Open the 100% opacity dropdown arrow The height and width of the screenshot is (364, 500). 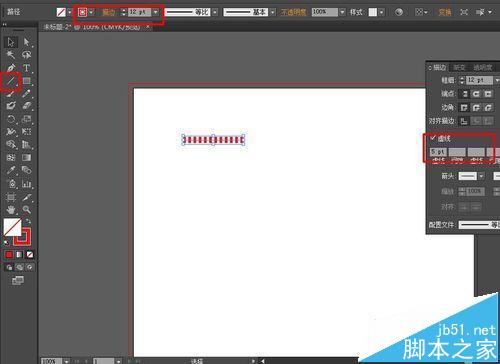tap(342, 12)
